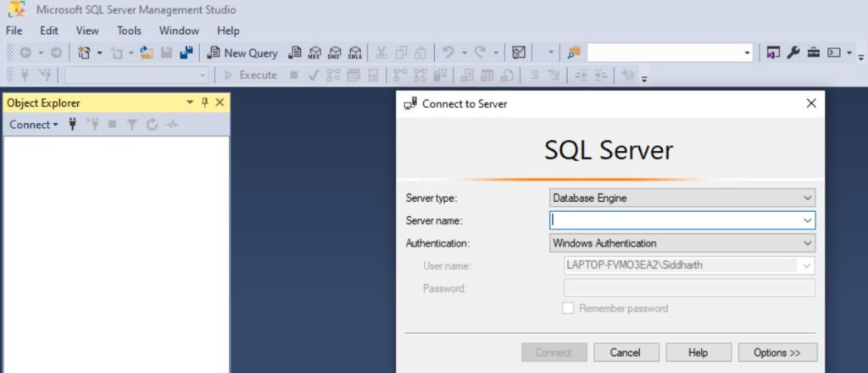This screenshot has width=868, height=373.
Task: Open the User name dropdown arrow
Action: 808,265
